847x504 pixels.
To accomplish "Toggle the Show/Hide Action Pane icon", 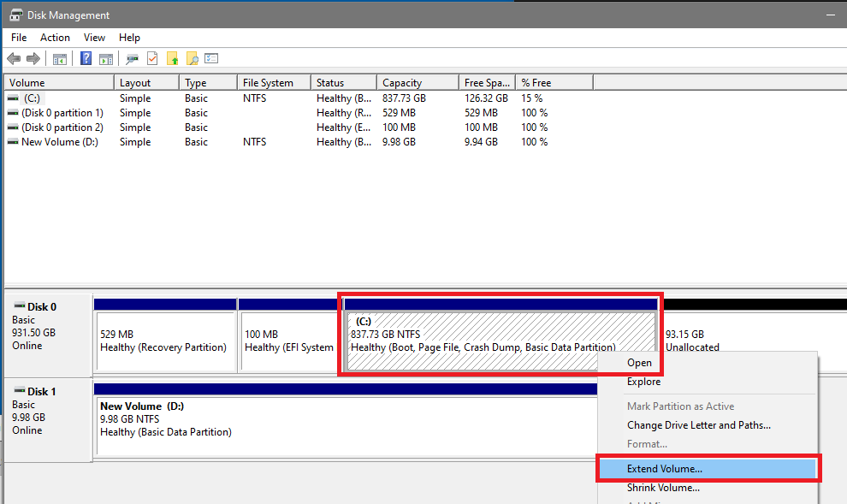I will 106,58.
